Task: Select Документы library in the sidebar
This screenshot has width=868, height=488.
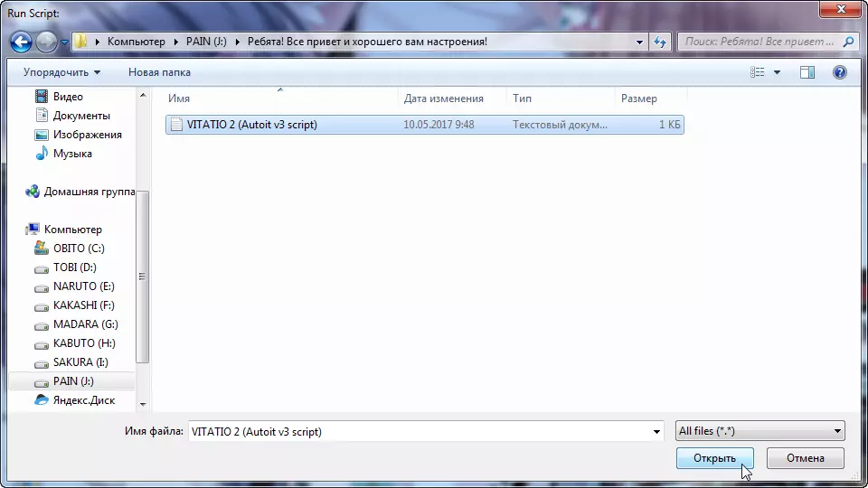Action: click(x=80, y=116)
